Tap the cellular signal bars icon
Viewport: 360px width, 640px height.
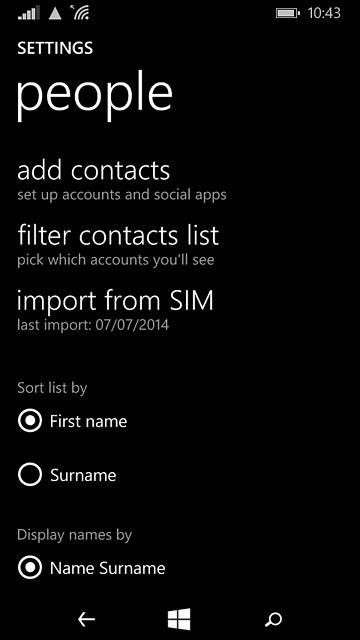point(29,13)
